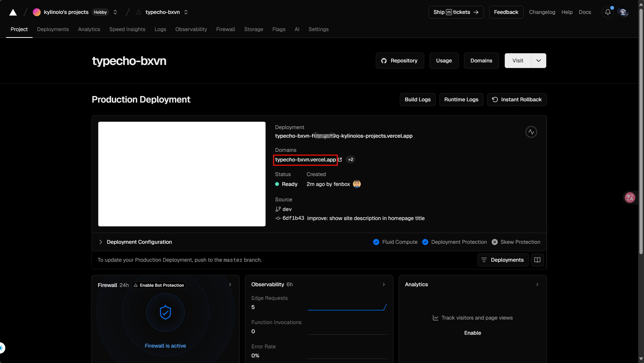Viewport: 644px width, 363px height.
Task: Open the notifications bell
Action: point(608,12)
